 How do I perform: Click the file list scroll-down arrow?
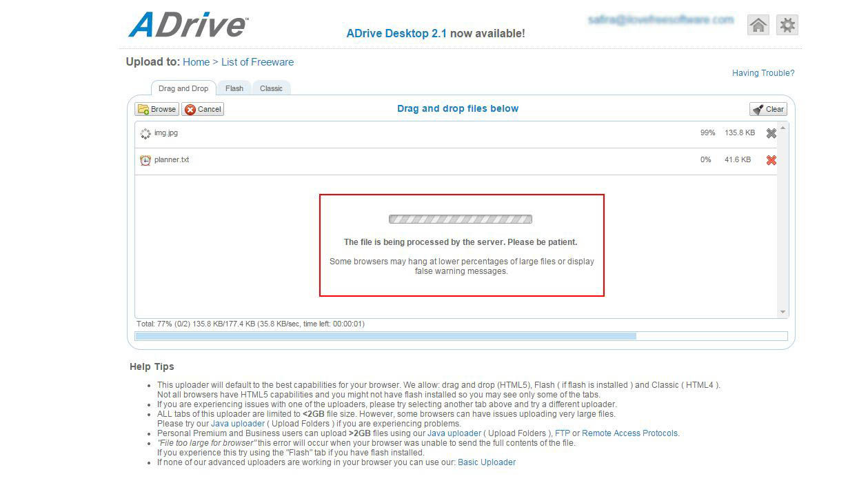[783, 312]
